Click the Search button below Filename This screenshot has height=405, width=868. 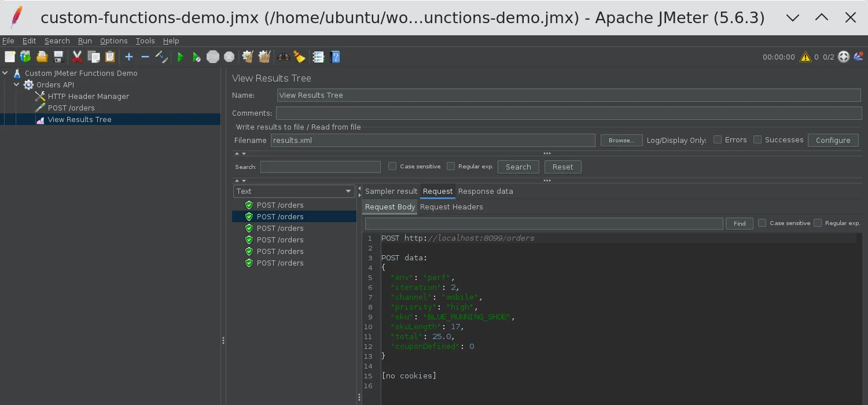pos(518,167)
